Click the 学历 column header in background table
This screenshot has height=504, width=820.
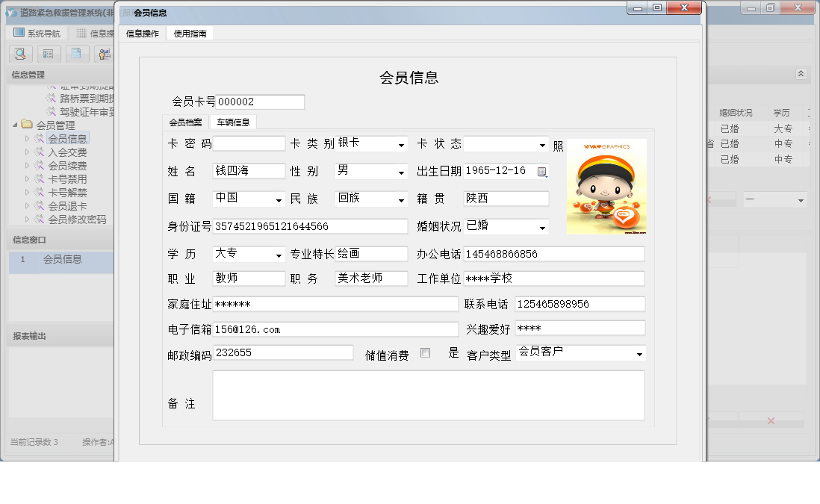781,113
